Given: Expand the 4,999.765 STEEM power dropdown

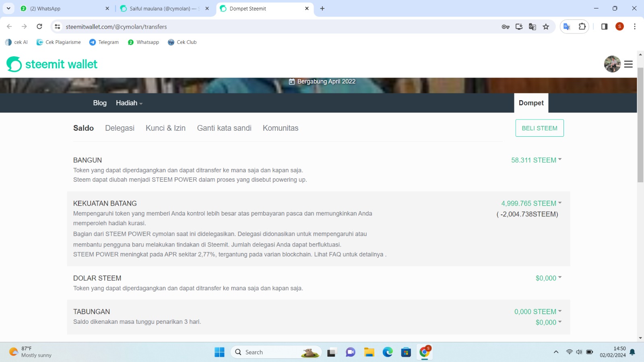Looking at the screenshot, I should pyautogui.click(x=531, y=204).
